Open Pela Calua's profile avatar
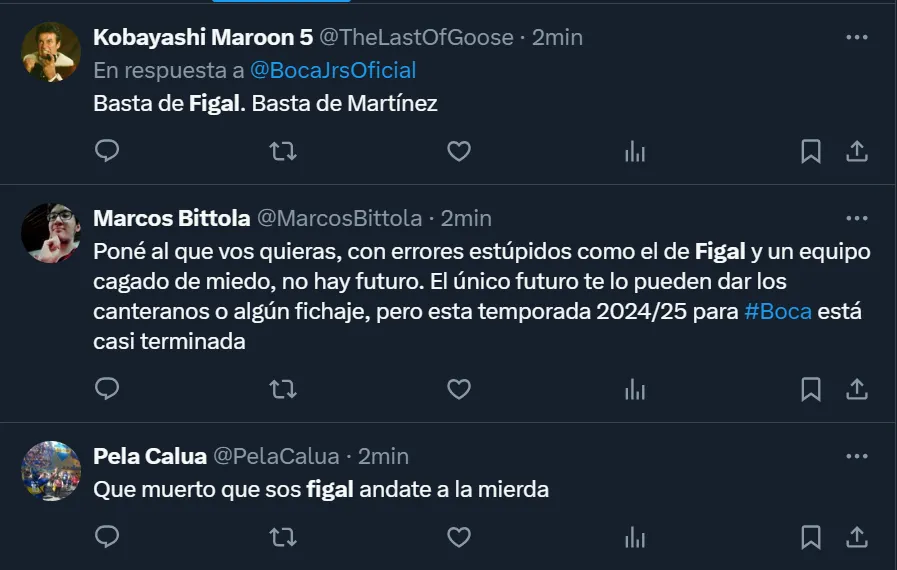Viewport: 897px width, 570px height. (x=50, y=470)
